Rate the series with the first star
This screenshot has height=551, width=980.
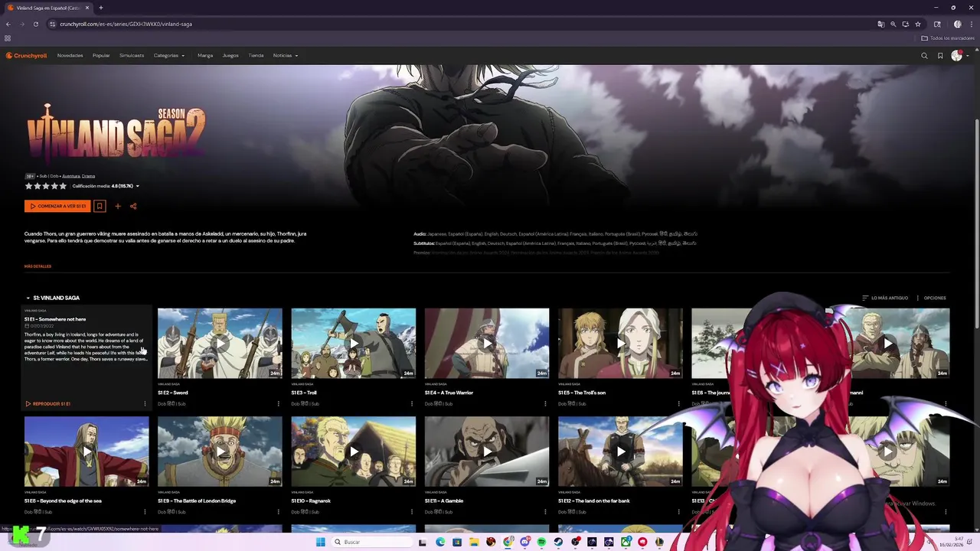pyautogui.click(x=28, y=186)
